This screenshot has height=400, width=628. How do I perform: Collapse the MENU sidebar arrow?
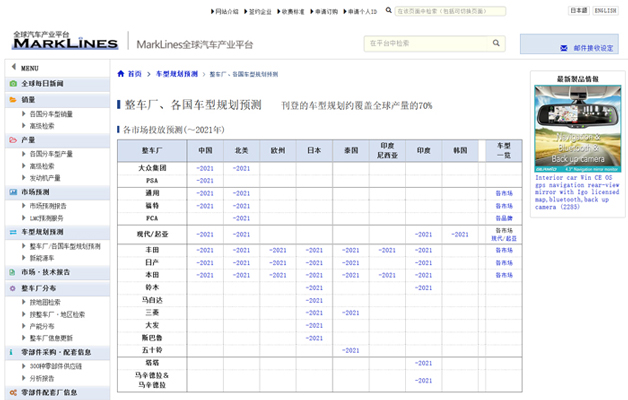14,67
